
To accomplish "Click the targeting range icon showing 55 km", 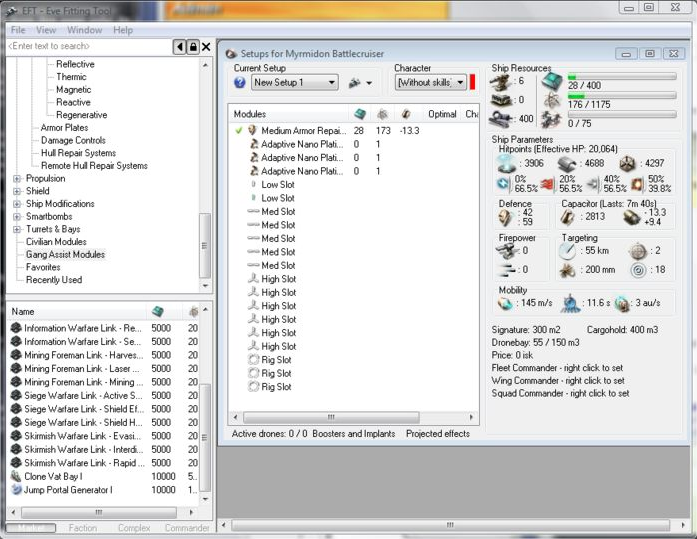I will pos(567,251).
